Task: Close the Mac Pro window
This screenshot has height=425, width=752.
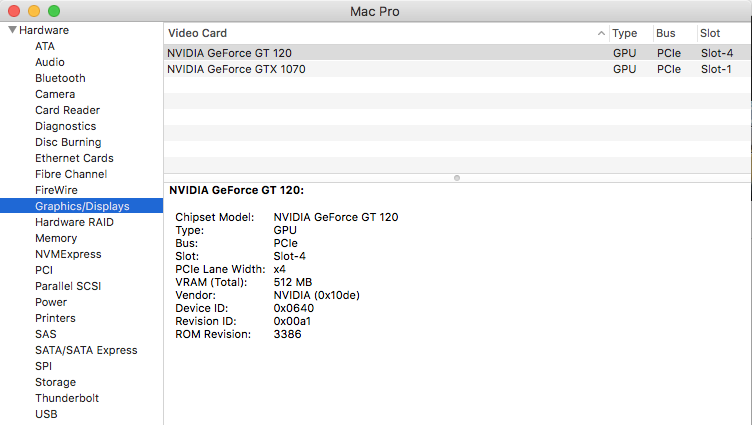Action: [14, 11]
